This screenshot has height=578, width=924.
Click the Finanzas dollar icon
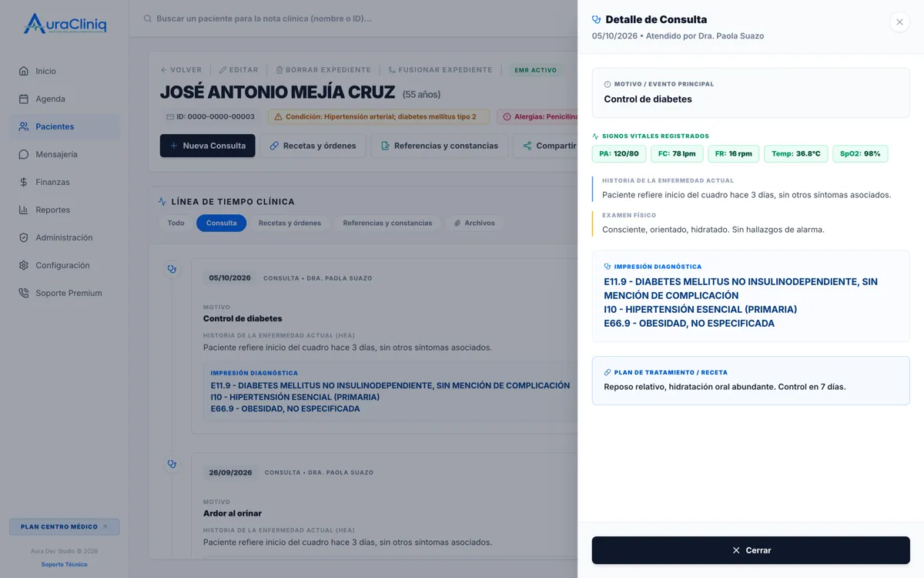click(x=24, y=182)
